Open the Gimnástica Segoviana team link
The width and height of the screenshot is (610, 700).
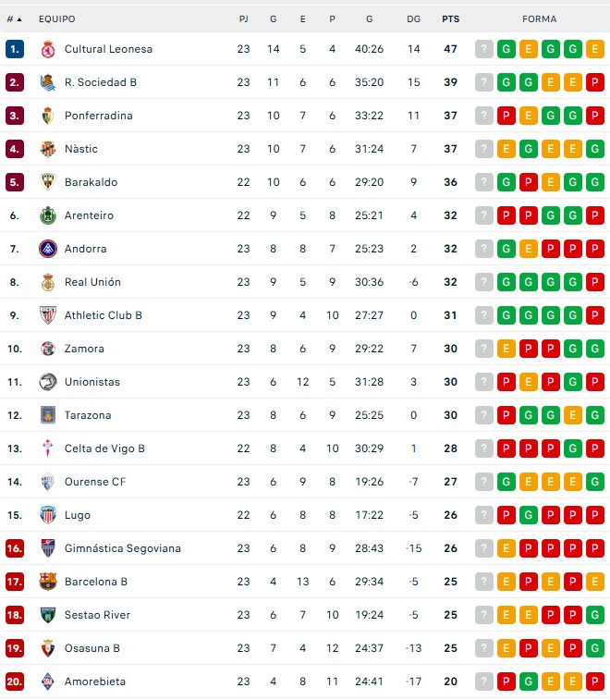122,548
